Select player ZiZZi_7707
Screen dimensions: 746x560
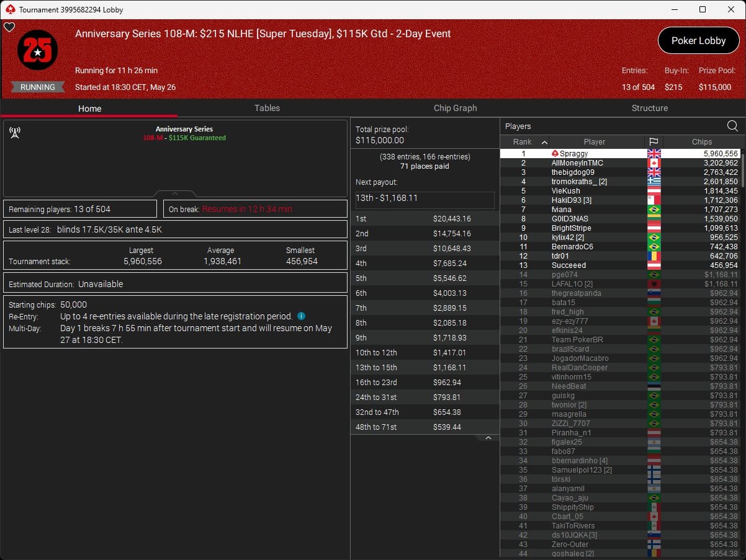click(x=620, y=423)
